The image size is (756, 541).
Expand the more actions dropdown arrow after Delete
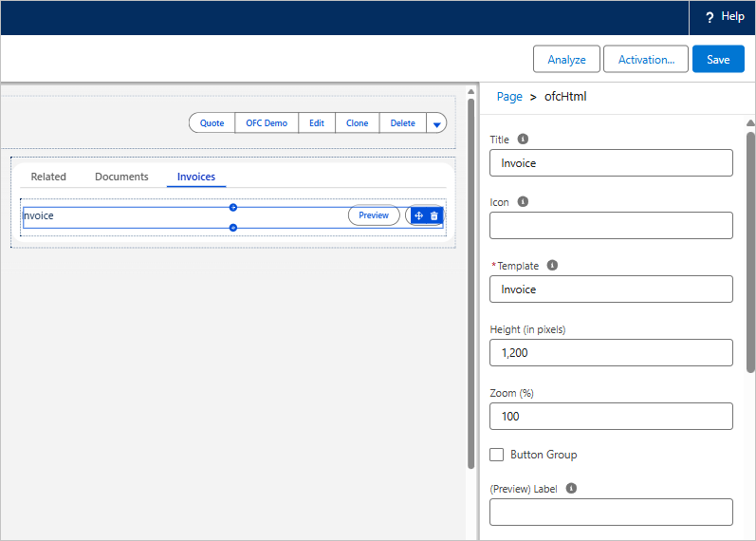[436, 123]
